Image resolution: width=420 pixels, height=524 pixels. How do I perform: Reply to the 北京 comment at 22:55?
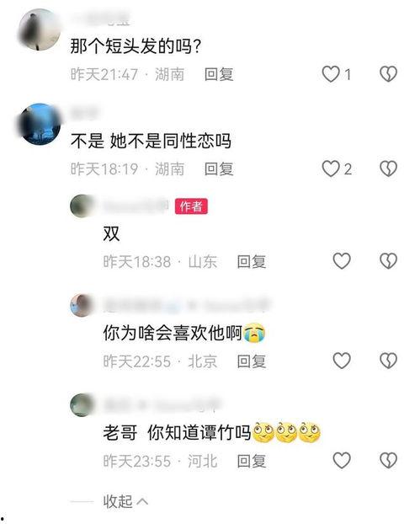tap(252, 361)
